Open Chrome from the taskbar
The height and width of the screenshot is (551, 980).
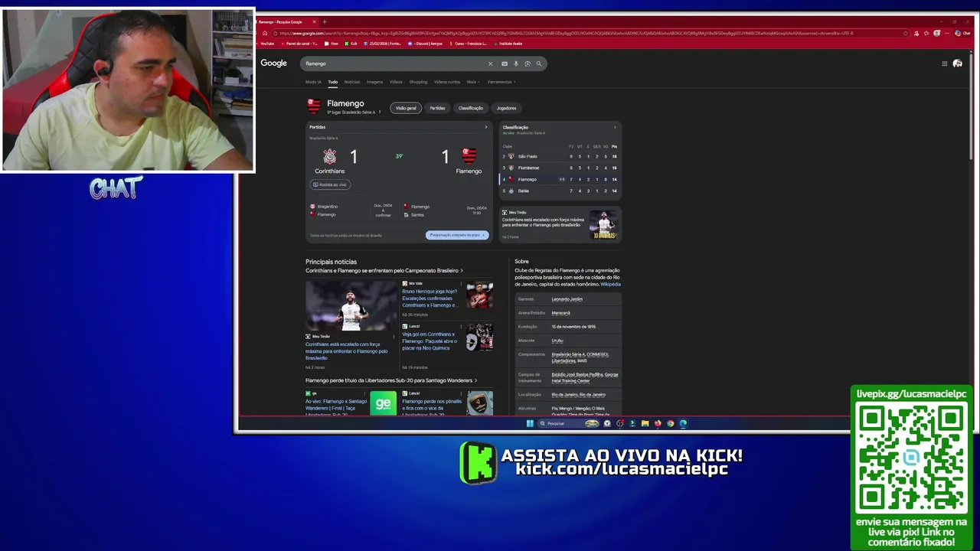(670, 423)
